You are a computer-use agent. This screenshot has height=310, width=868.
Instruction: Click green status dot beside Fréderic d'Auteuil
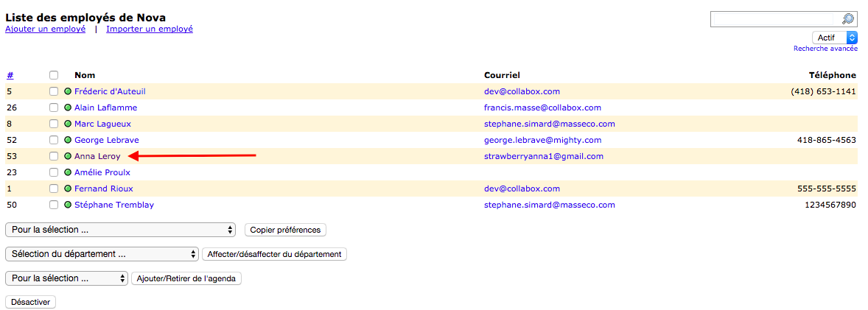(x=68, y=91)
